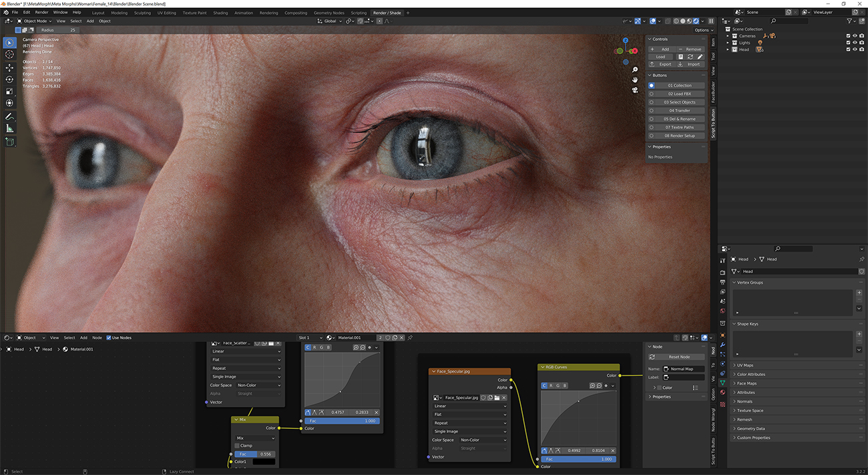Hide the Cameras collection in viewport
This screenshot has height=475, width=868.
pyautogui.click(x=855, y=36)
